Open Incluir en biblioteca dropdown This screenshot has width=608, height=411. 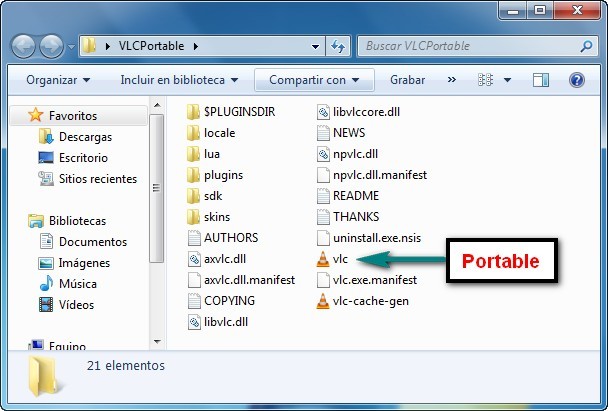click(x=179, y=80)
